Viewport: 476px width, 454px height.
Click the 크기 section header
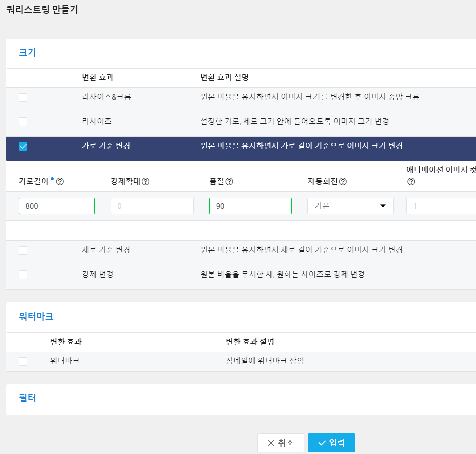click(x=28, y=53)
